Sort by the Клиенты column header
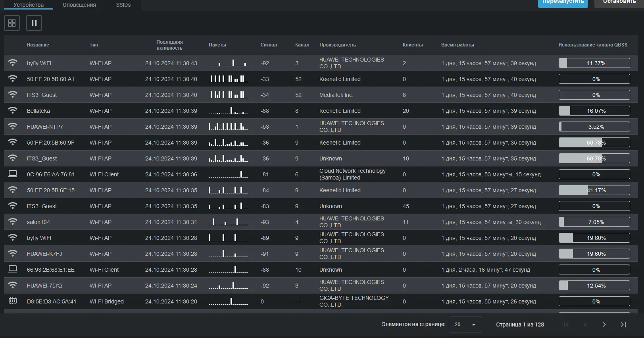 [x=413, y=45]
